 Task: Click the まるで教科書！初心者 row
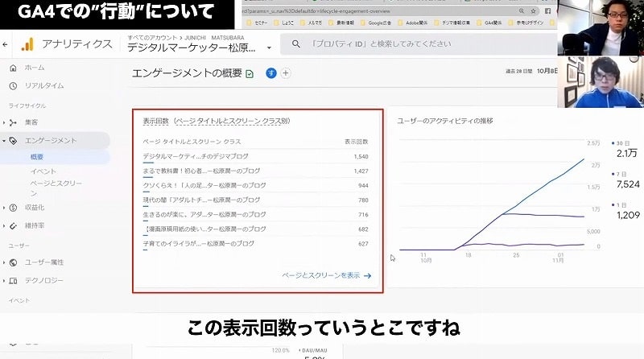255,171
